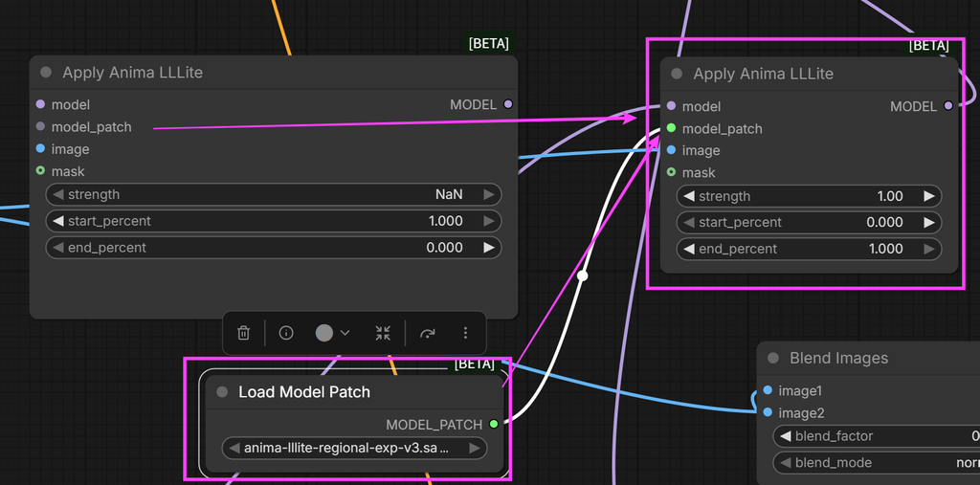Click left Apply Anima LLLite node title

132,73
